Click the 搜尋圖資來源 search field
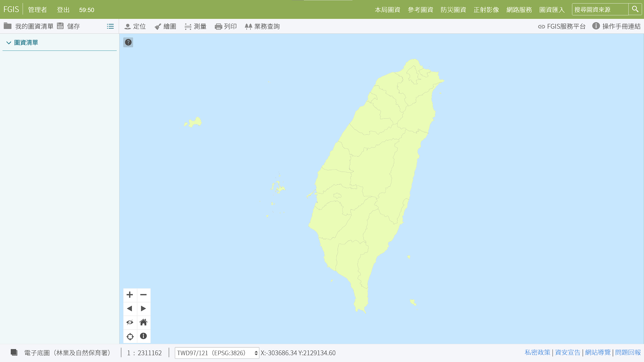This screenshot has height=362, width=644. pos(600,10)
